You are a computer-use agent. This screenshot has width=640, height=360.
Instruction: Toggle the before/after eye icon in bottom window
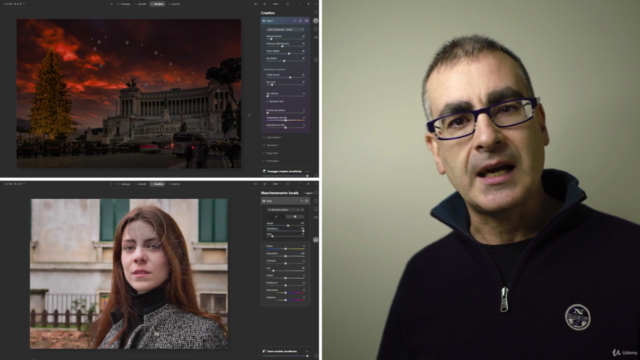264,184
